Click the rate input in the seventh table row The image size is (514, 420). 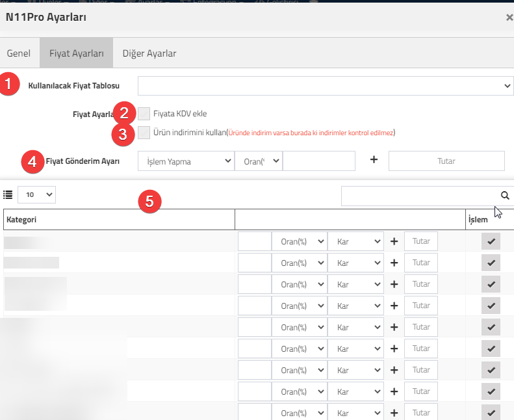tap(255, 370)
